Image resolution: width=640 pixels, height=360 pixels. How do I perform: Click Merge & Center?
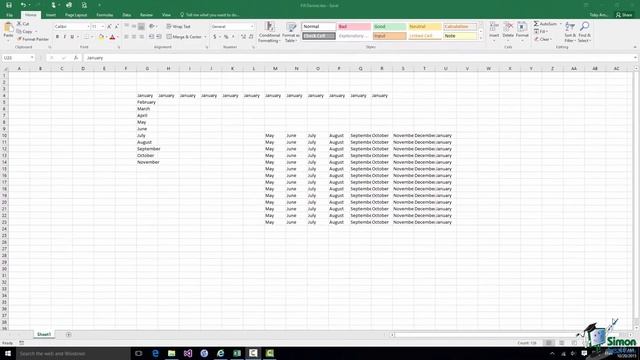[x=184, y=37]
